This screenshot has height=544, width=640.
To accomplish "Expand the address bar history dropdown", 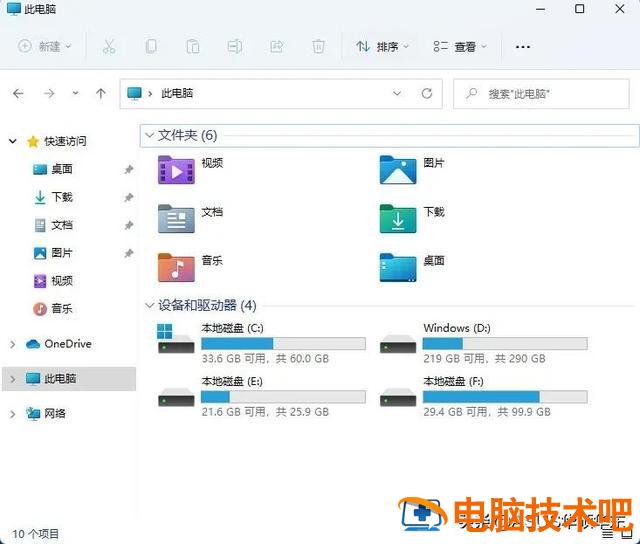I will (x=397, y=93).
